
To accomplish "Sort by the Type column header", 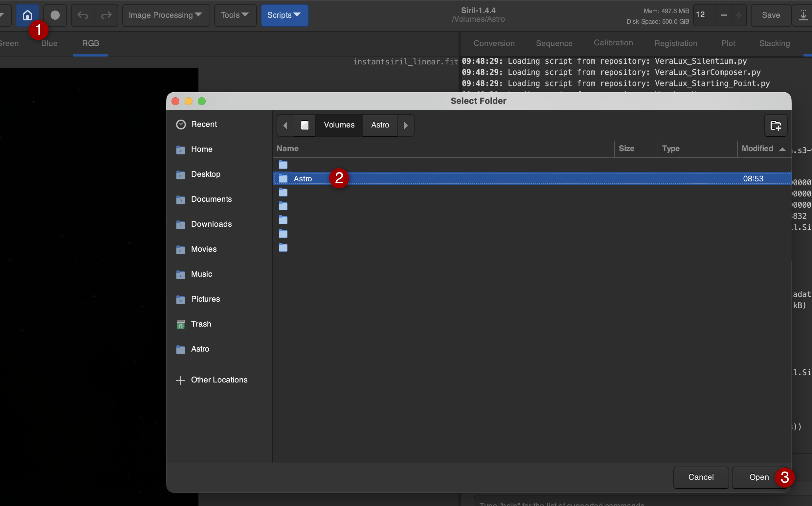I will coord(697,149).
